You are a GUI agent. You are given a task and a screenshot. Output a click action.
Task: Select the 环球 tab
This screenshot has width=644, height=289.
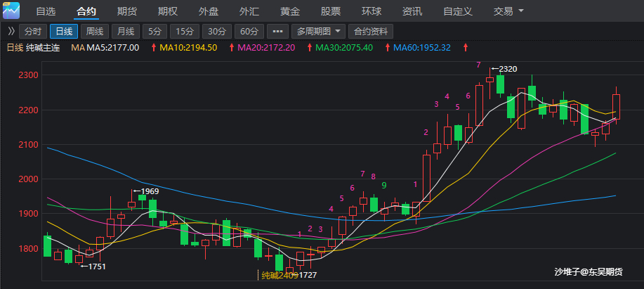pos(372,11)
